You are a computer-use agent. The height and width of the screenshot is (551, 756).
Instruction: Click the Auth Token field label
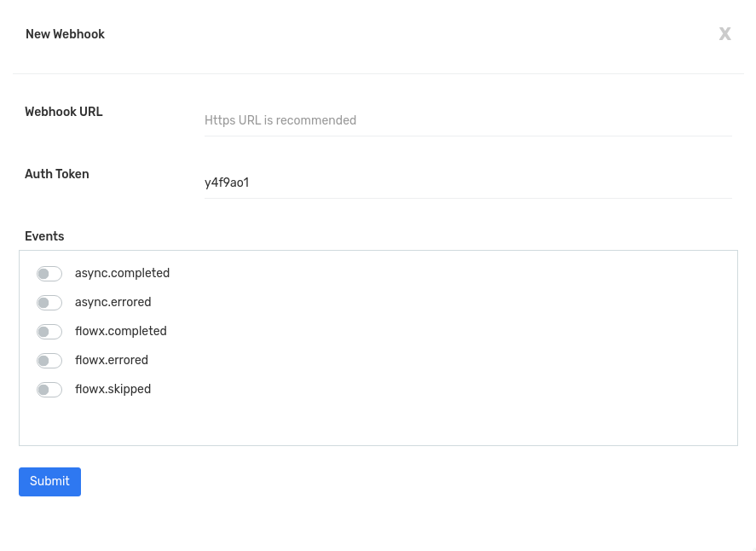tap(57, 174)
